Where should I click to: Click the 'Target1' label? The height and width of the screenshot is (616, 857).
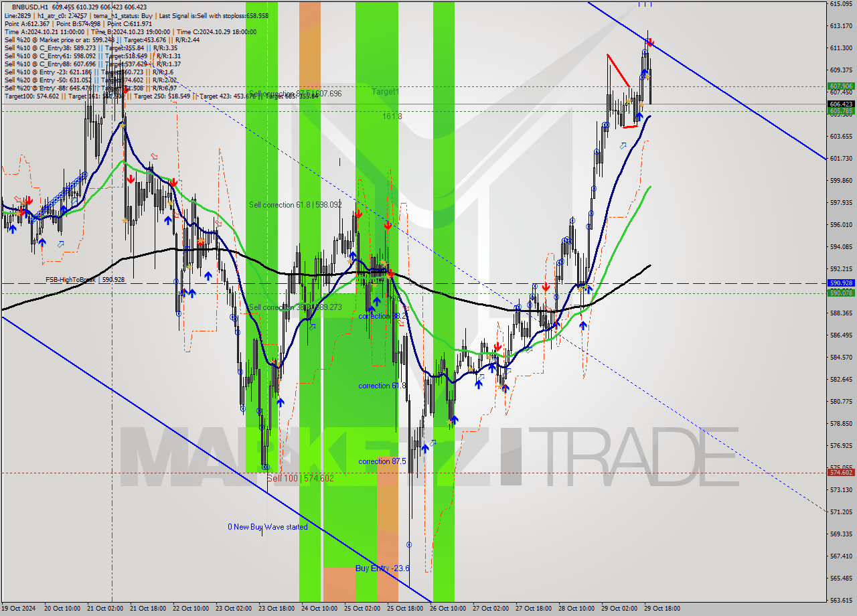[386, 91]
